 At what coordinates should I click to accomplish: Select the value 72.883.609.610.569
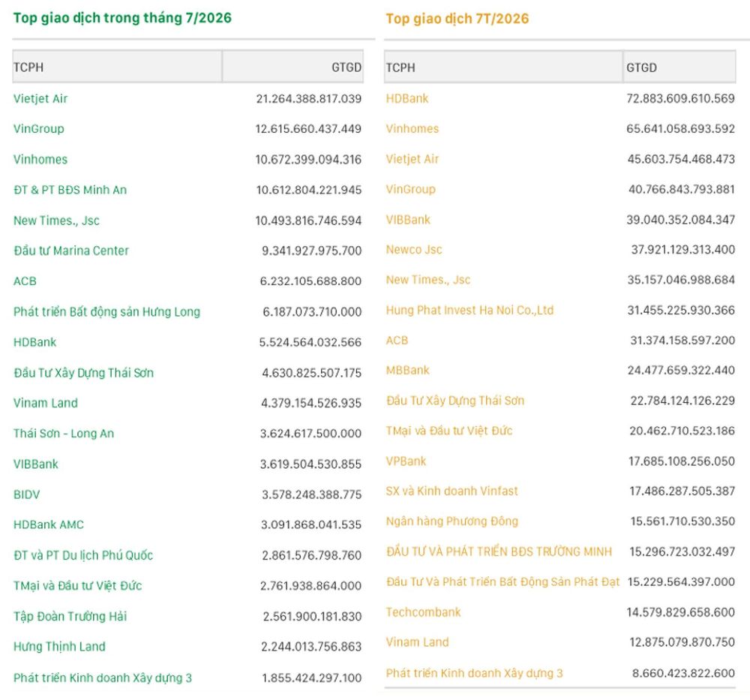point(681,98)
